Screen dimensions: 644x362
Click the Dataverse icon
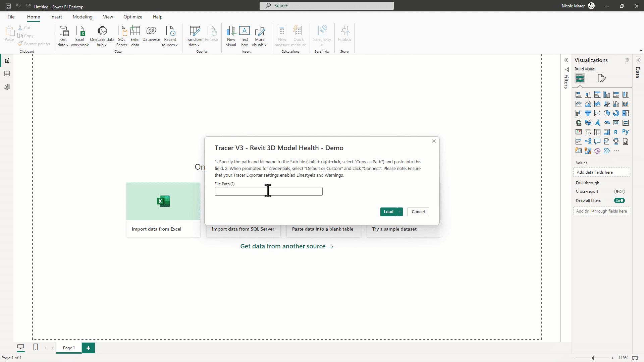151,34
